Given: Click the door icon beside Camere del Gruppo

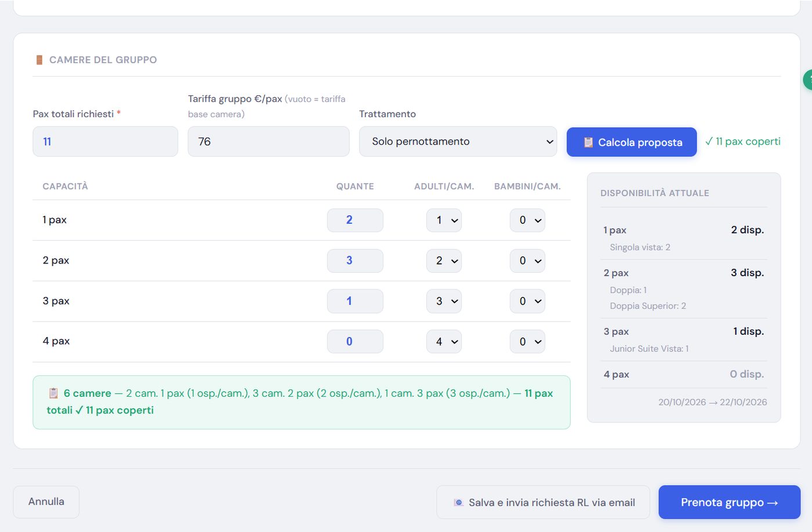Looking at the screenshot, I should tap(39, 60).
